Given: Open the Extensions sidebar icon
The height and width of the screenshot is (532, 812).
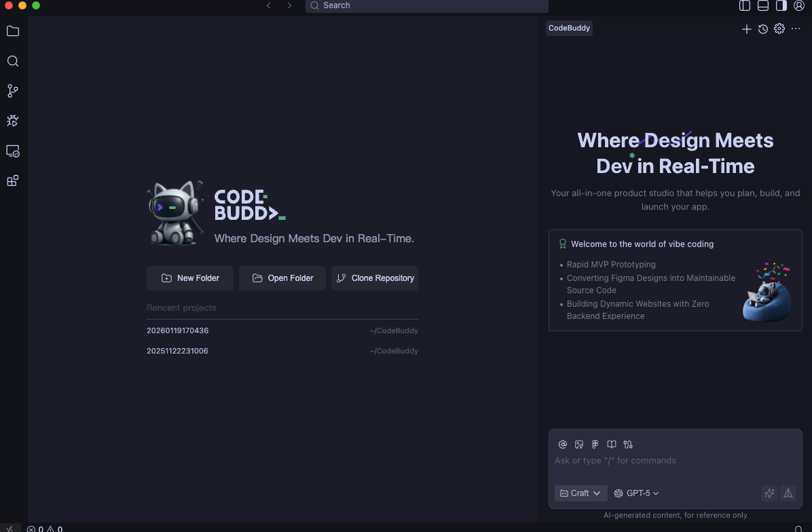Looking at the screenshot, I should click(x=12, y=180).
